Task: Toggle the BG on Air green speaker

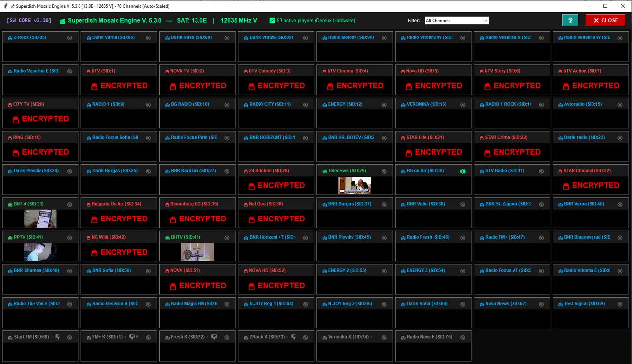Action: click(x=463, y=171)
